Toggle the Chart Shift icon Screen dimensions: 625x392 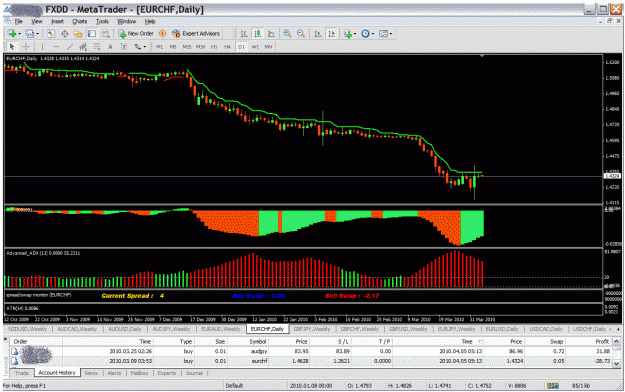331,34
